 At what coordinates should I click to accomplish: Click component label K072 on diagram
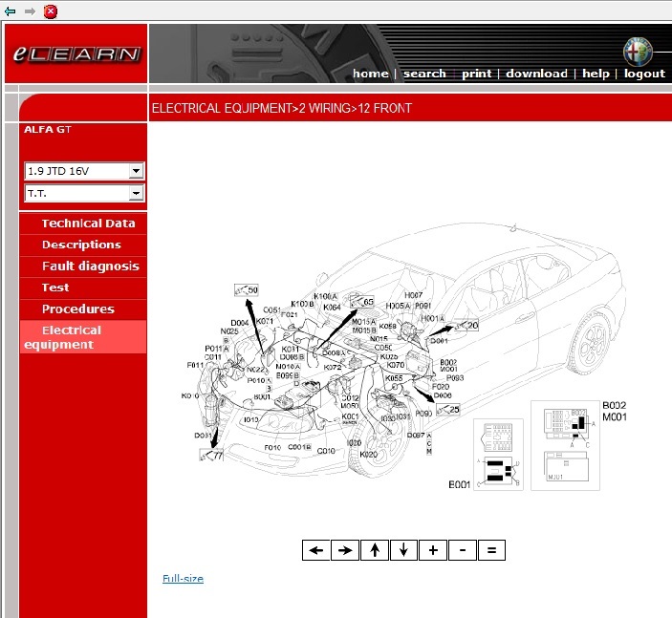tap(333, 367)
